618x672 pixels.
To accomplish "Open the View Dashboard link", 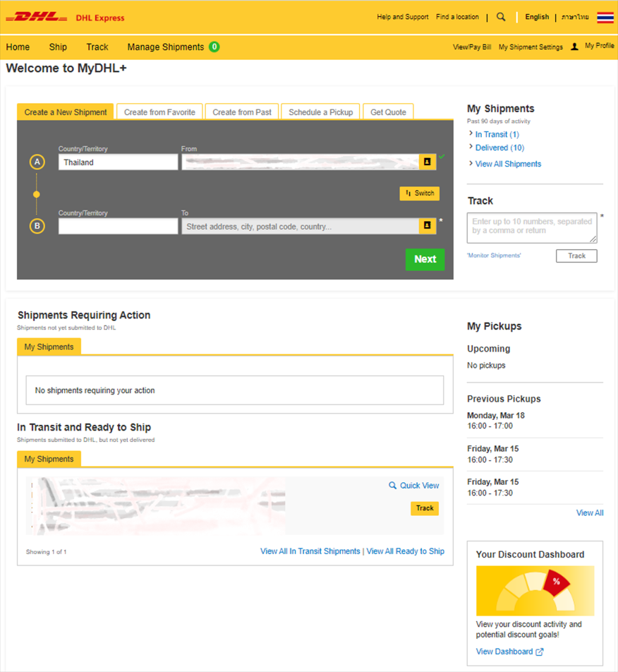I will [x=504, y=652].
